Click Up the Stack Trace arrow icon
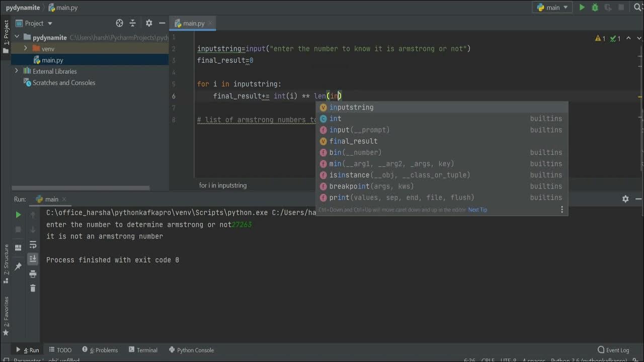644x362 pixels. pyautogui.click(x=33, y=215)
